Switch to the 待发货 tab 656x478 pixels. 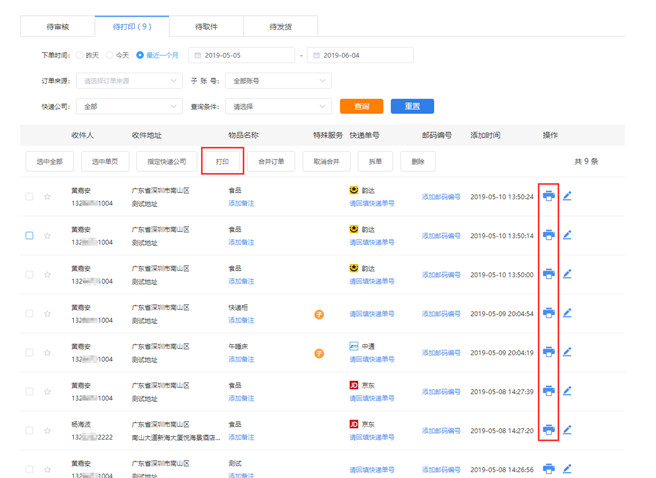pos(281,27)
